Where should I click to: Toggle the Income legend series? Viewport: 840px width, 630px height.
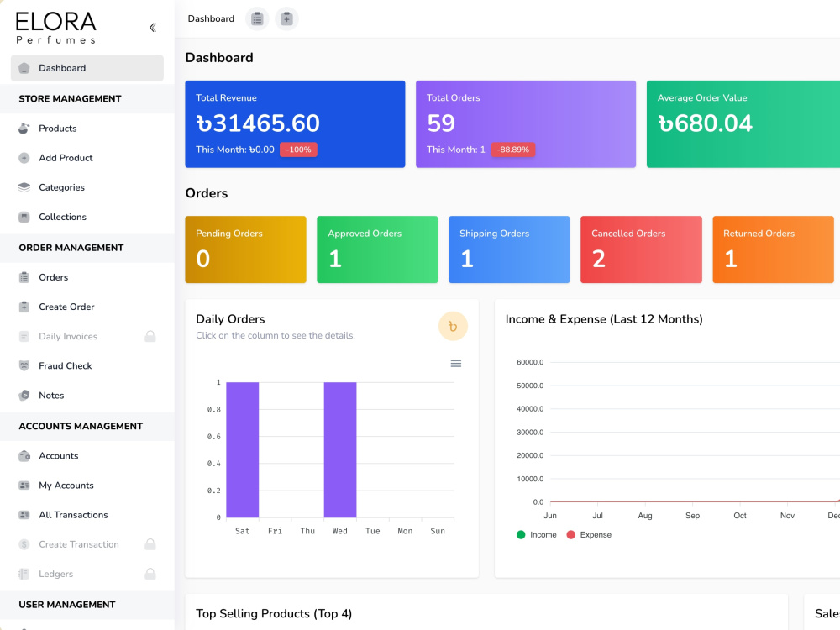537,534
